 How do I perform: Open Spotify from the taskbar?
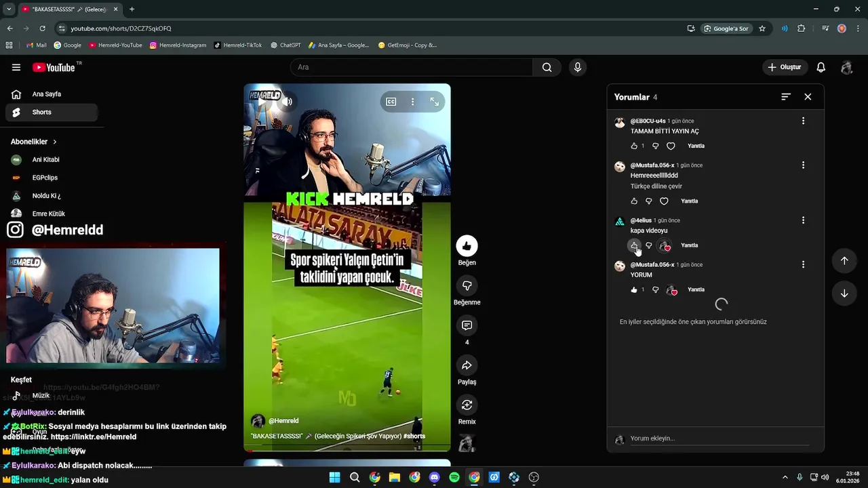pos(454,477)
